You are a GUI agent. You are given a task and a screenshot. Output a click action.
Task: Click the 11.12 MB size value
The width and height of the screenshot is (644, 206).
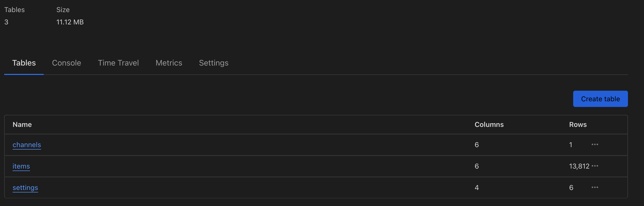pos(70,22)
